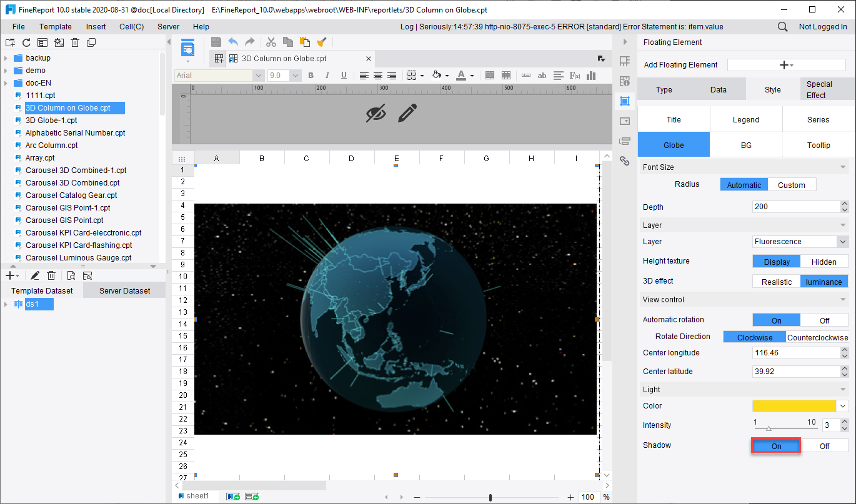Image resolution: width=856 pixels, height=504 pixels.
Task: Click the preview template button in the toolbar
Action: (x=188, y=49)
